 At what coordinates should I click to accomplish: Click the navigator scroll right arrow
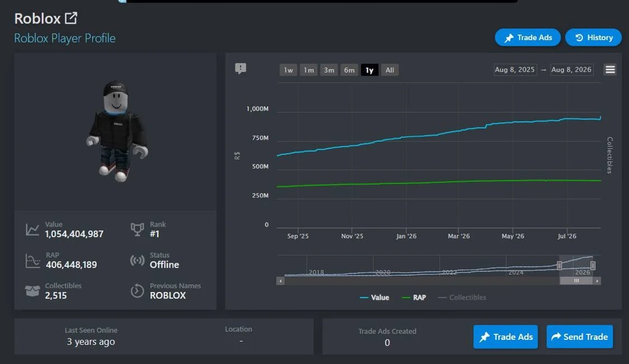597,281
